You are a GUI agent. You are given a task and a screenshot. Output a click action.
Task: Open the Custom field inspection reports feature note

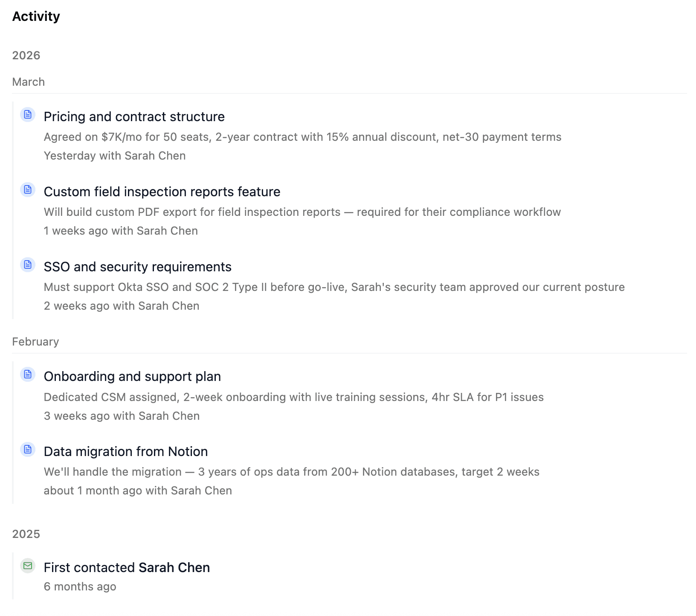tap(162, 192)
